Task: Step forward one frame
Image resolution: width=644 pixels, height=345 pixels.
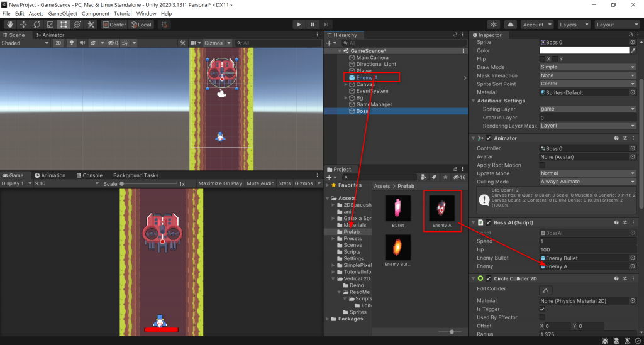Action: tap(326, 25)
